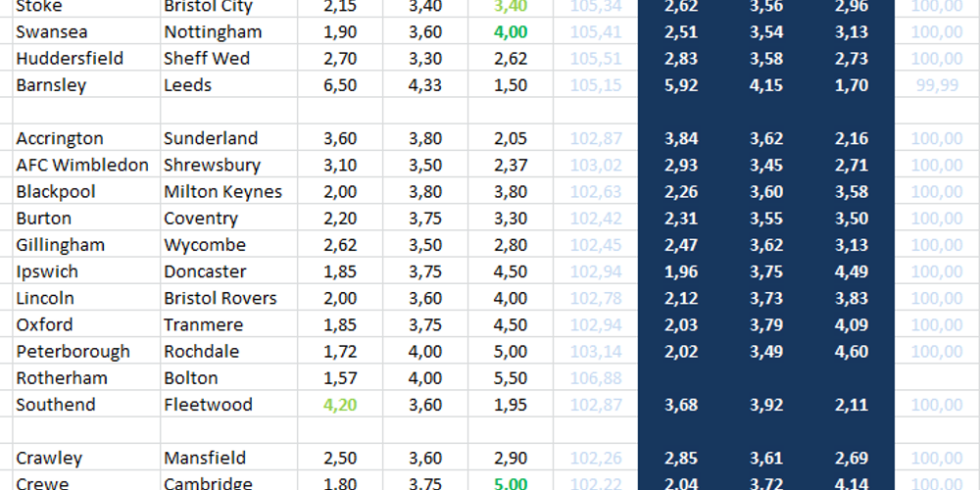Click 1,57 odds in Rotherham row
This screenshot has height=490, width=980.
[x=340, y=378]
